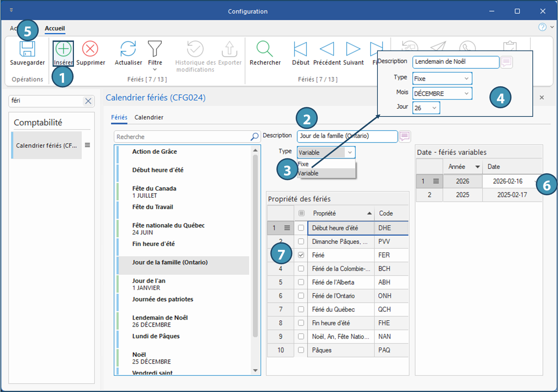Select Fête du Canada in the holiday list

[154, 189]
